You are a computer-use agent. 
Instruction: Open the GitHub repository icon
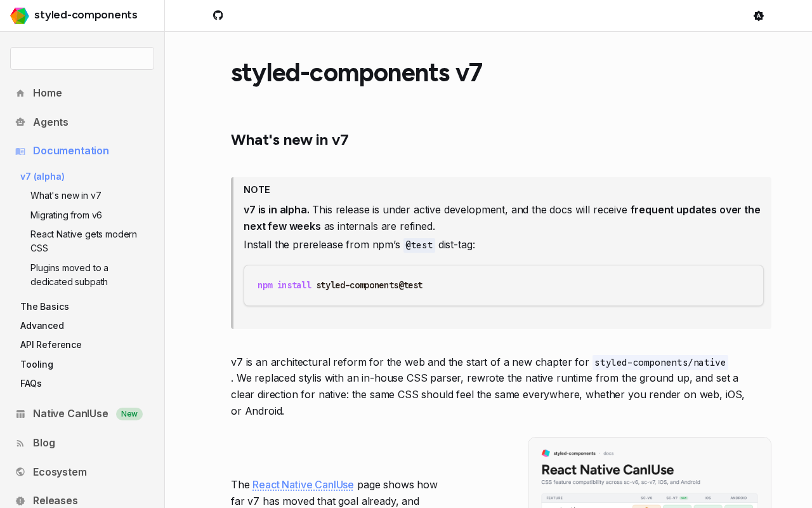218,15
